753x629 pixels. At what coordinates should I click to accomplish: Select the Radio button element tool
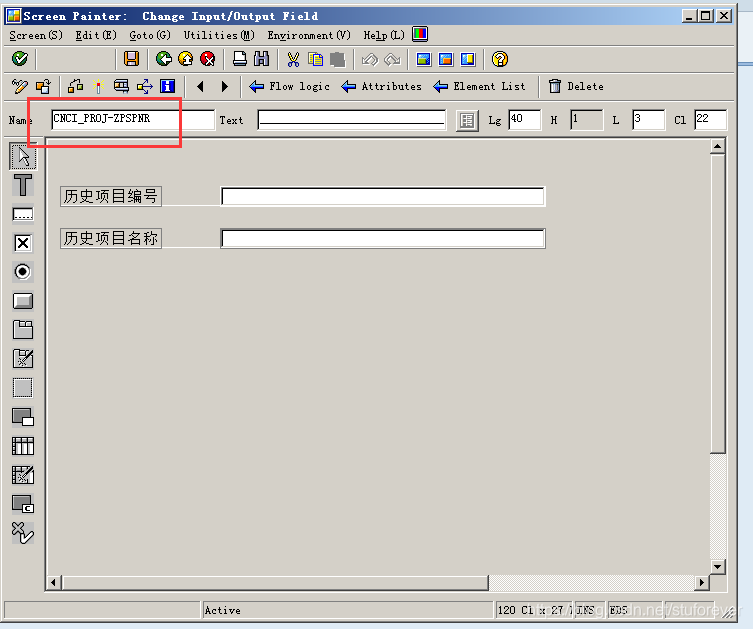[23, 272]
